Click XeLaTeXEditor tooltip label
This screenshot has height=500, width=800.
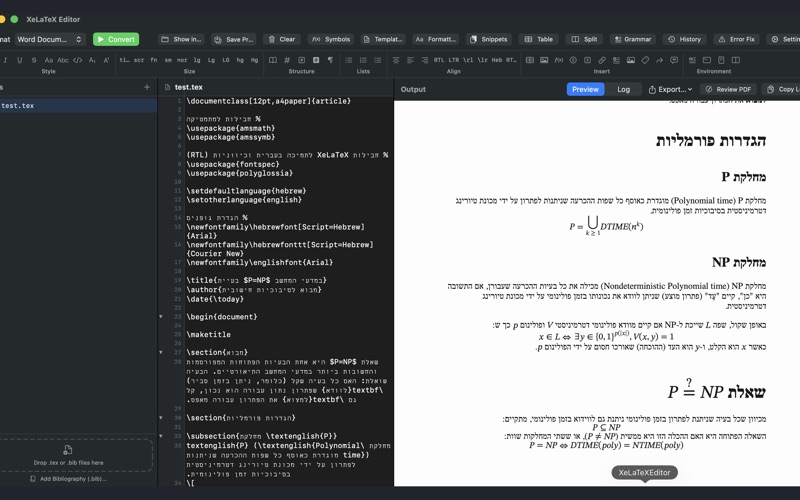644,472
